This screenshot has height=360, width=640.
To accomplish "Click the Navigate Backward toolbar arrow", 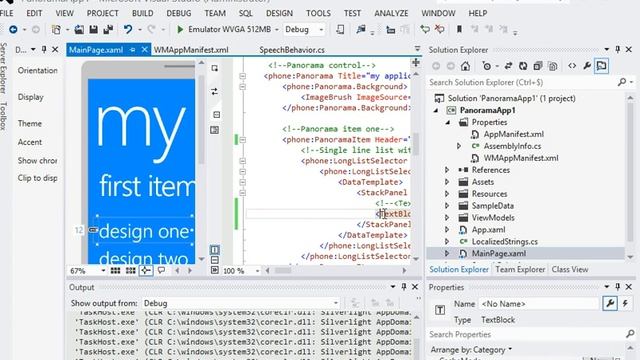I will 13,29.
